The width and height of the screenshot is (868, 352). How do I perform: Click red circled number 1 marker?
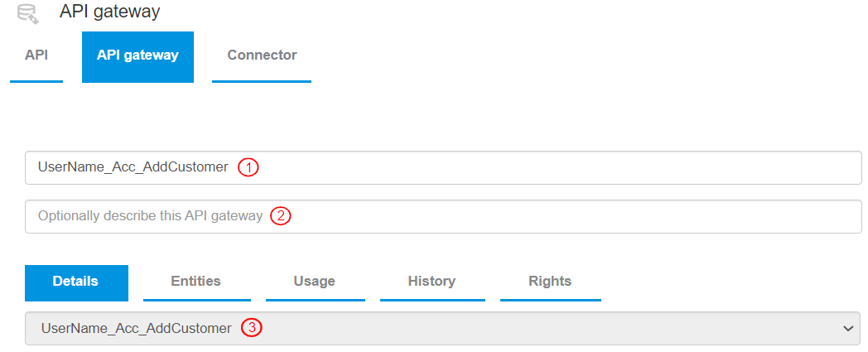[x=248, y=167]
